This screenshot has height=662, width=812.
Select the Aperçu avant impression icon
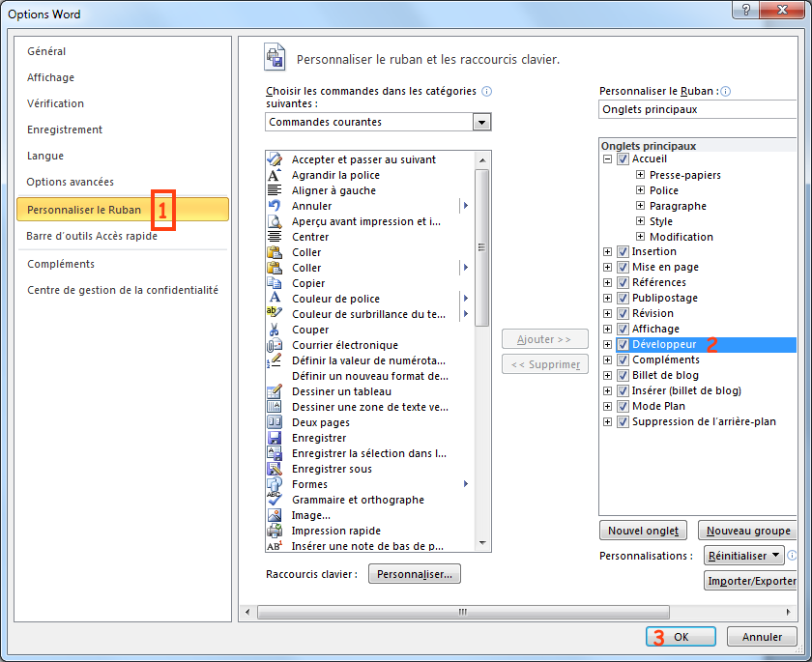pyautogui.click(x=275, y=221)
